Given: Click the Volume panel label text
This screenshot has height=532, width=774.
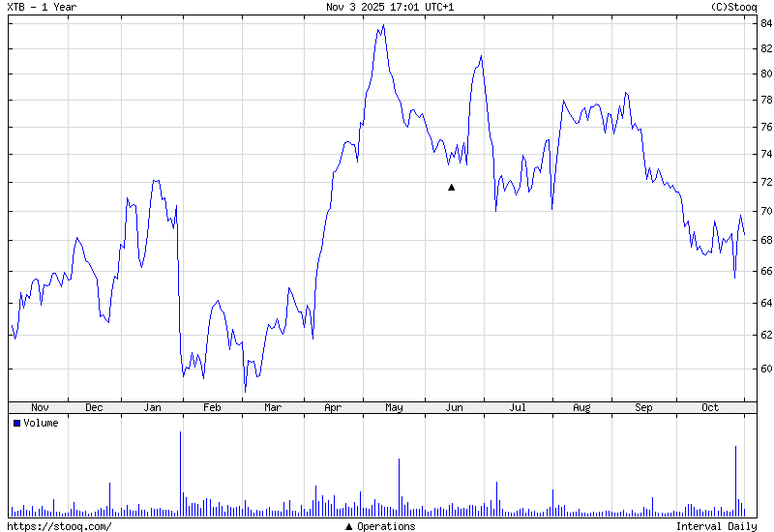Looking at the screenshot, I should (x=41, y=423).
